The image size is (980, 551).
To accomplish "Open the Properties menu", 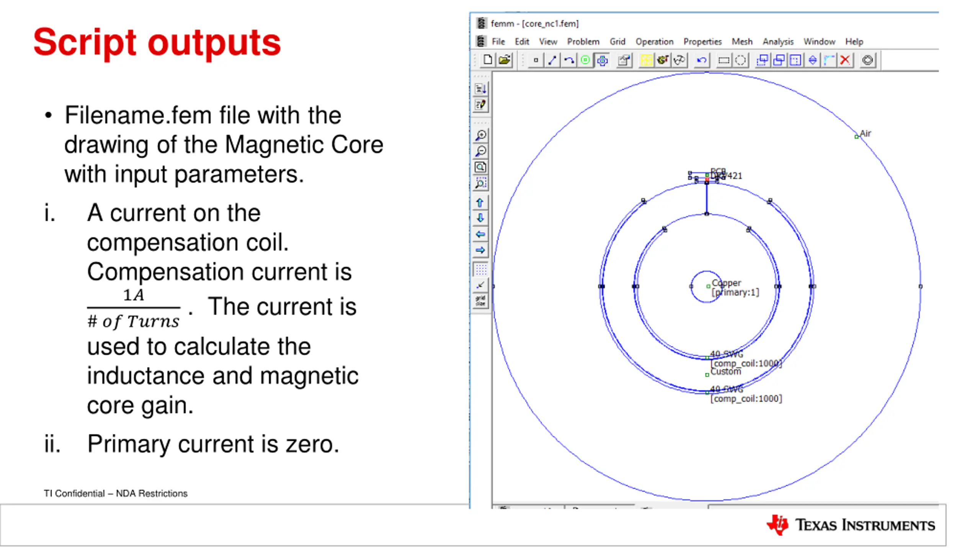I will click(702, 42).
